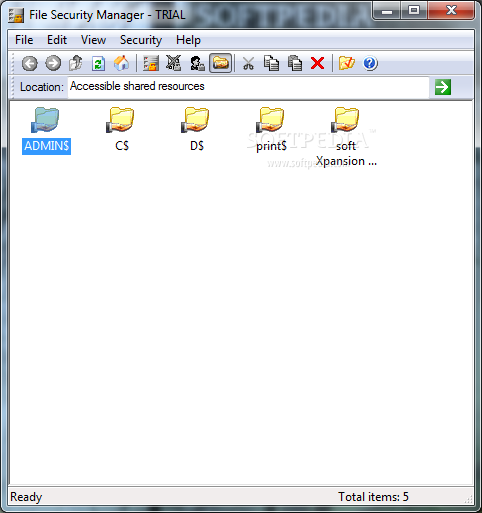Click the soft Xpansion ... label
This screenshot has height=513, width=482.
(346, 154)
